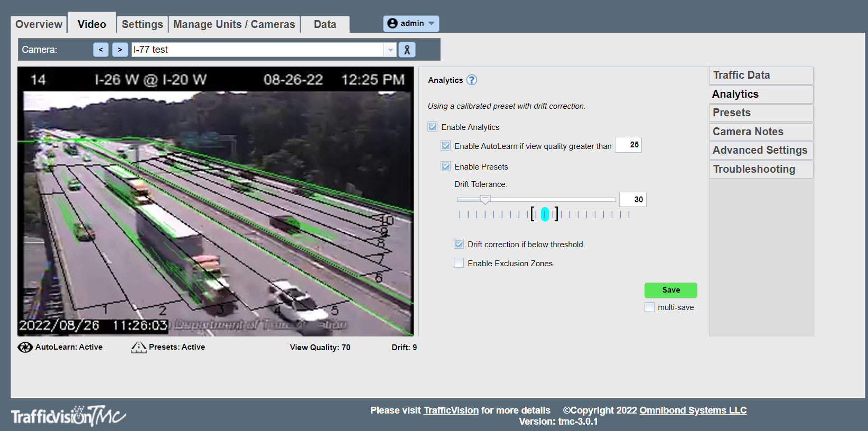Click the camera name input field
The height and width of the screenshot is (431, 868).
point(258,50)
